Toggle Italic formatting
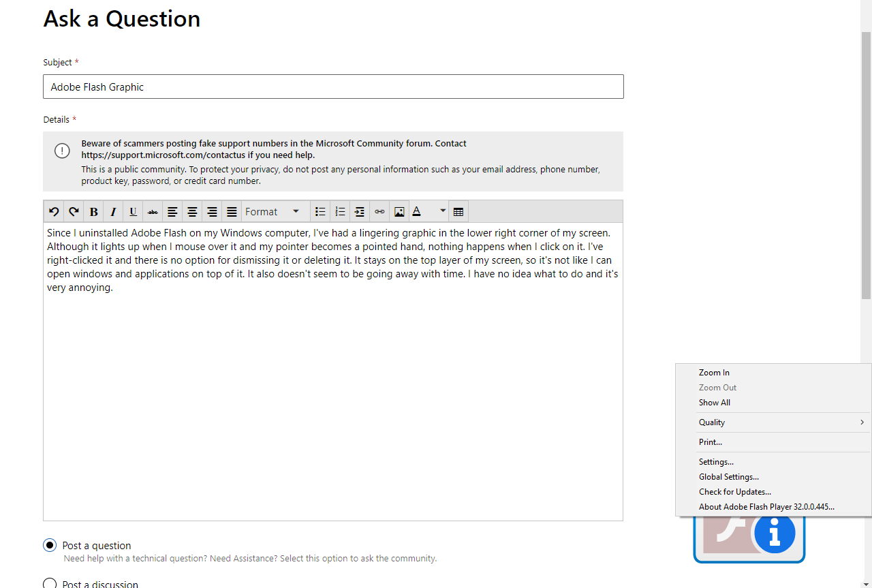Viewport: 872px width, 588px height. 113,212
